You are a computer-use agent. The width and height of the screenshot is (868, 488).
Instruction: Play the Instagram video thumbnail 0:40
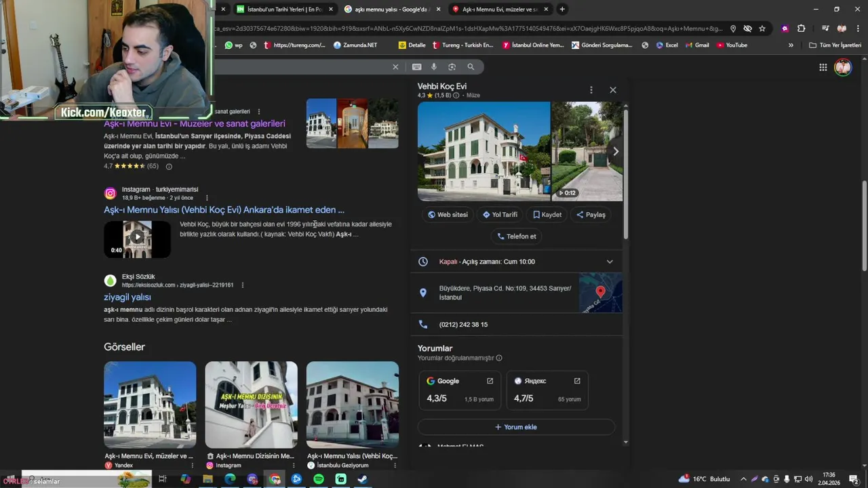[x=137, y=239]
